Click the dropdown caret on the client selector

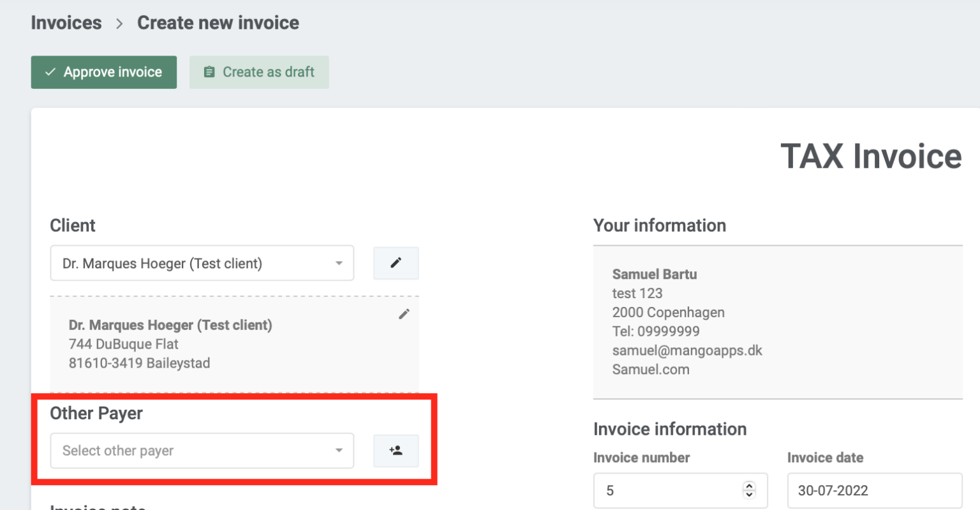click(x=338, y=263)
